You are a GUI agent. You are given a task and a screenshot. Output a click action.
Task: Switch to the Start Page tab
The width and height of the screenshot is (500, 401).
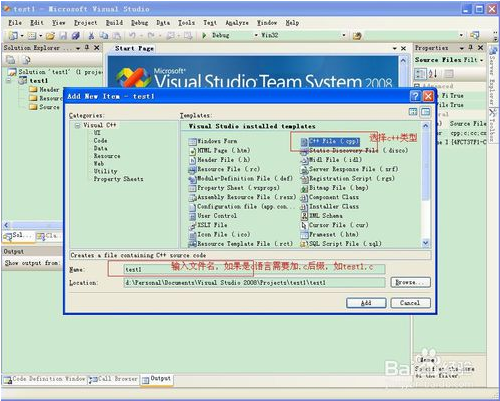point(134,49)
